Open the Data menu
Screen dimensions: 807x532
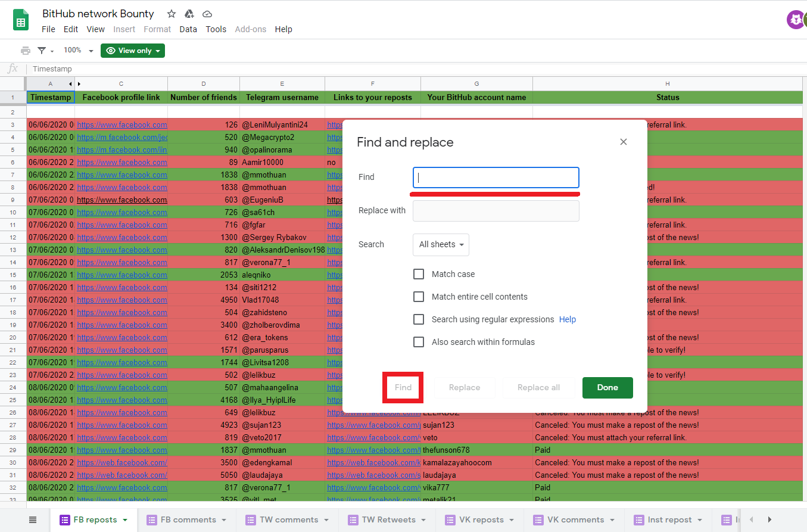(x=188, y=29)
